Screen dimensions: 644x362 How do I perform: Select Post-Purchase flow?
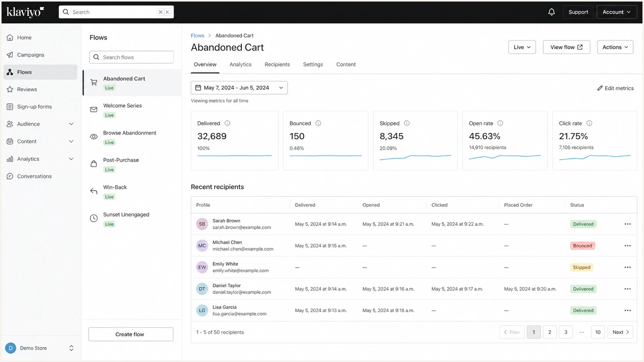(132, 165)
